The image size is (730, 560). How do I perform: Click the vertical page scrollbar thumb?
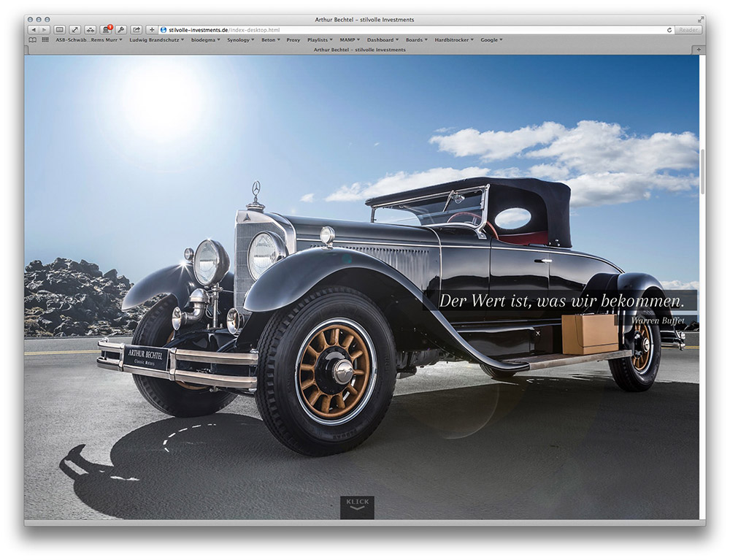(702, 172)
